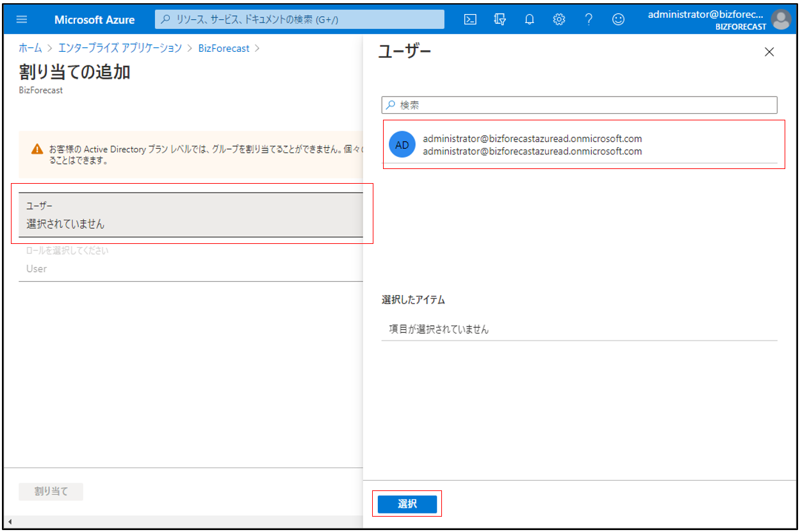The image size is (800, 532).
Task: Open the BizForecast breadcrumb link
Action: click(224, 48)
